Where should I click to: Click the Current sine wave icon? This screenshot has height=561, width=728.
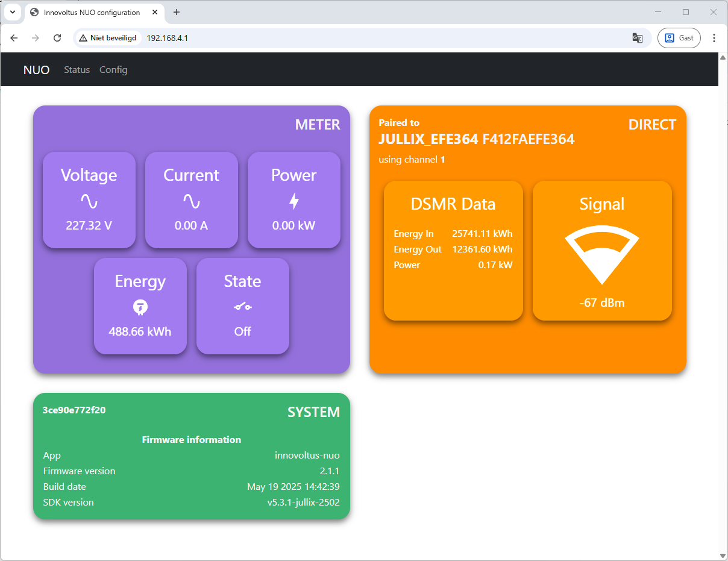(x=191, y=201)
